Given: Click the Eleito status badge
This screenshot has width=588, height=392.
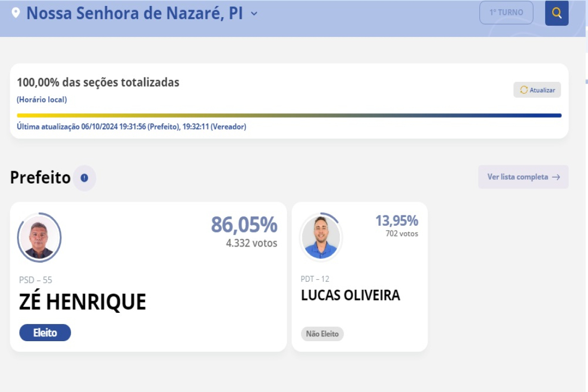Looking at the screenshot, I should pyautogui.click(x=45, y=333).
